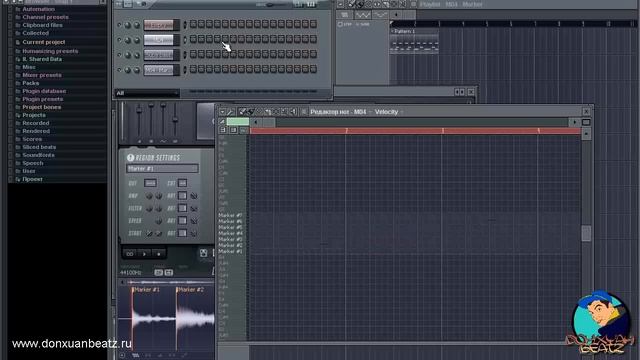Adjust the first slicer fader
The height and width of the screenshot is (360, 640).
point(139,111)
